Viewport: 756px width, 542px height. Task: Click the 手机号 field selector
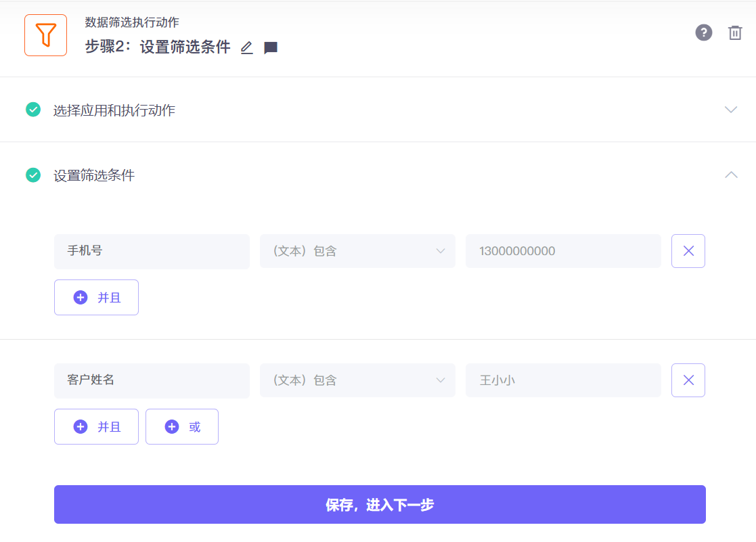point(152,251)
